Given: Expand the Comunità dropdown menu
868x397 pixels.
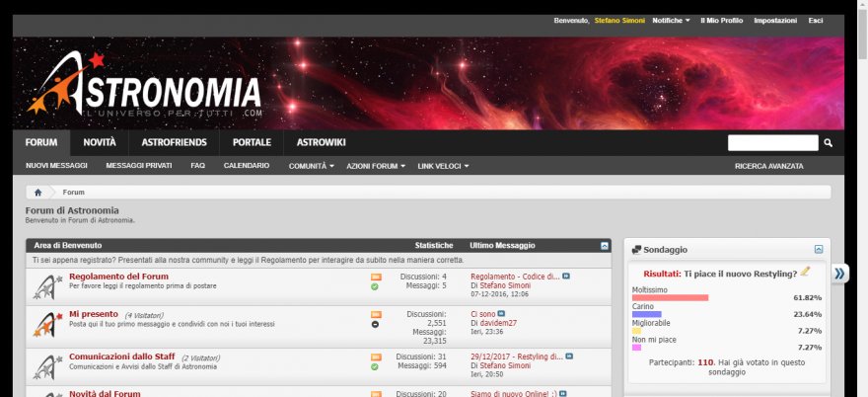Looking at the screenshot, I should point(312,166).
